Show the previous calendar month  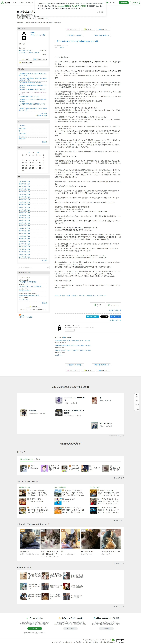[x=29, y=152]
